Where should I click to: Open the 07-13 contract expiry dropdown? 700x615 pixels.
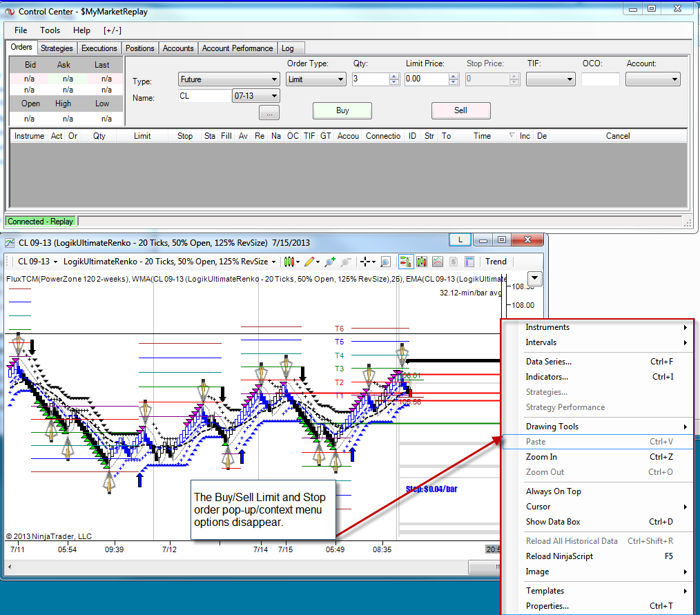point(274,96)
